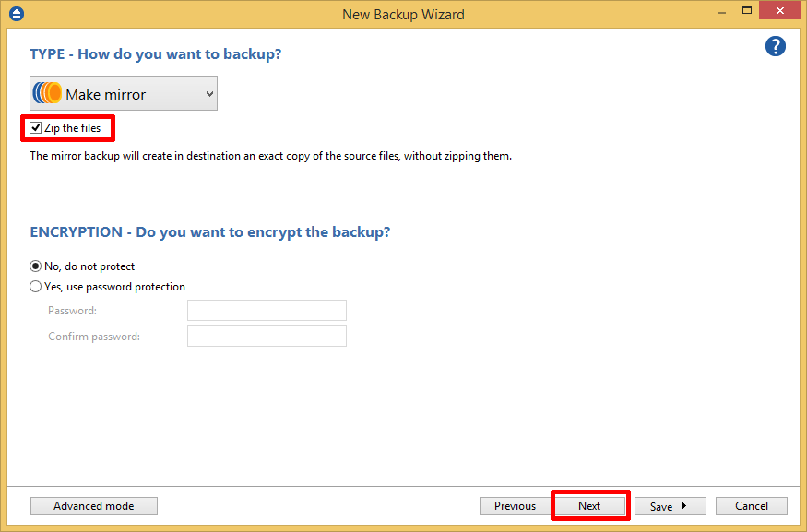Click the Make mirror backup type icon
Viewport: 807px width, 532px height.
coord(47,92)
